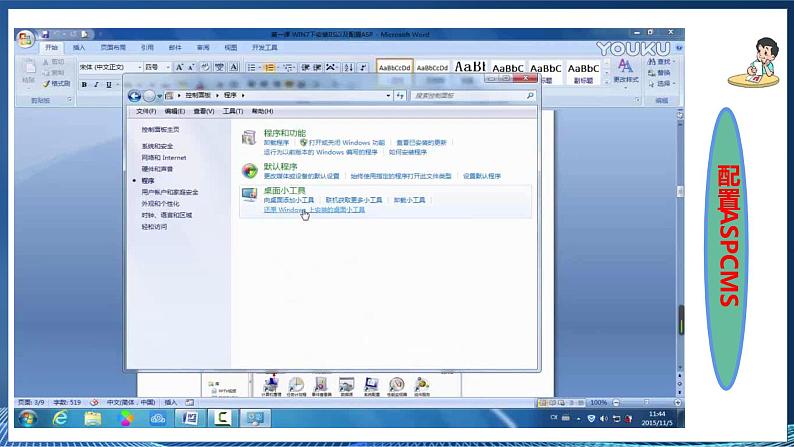The image size is (794, 447).
Task: Open 桌面小工具 heading
Action: tap(285, 191)
